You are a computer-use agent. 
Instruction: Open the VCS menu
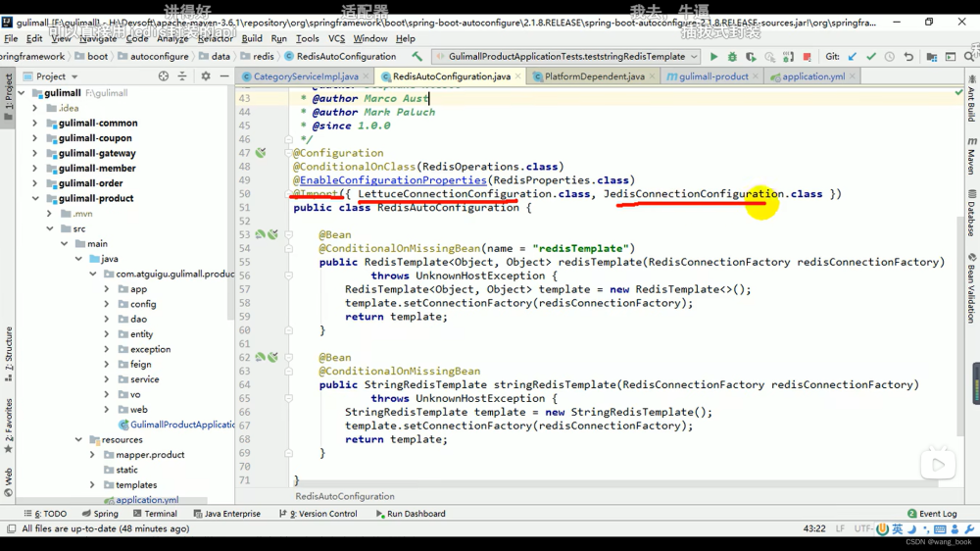(x=336, y=38)
